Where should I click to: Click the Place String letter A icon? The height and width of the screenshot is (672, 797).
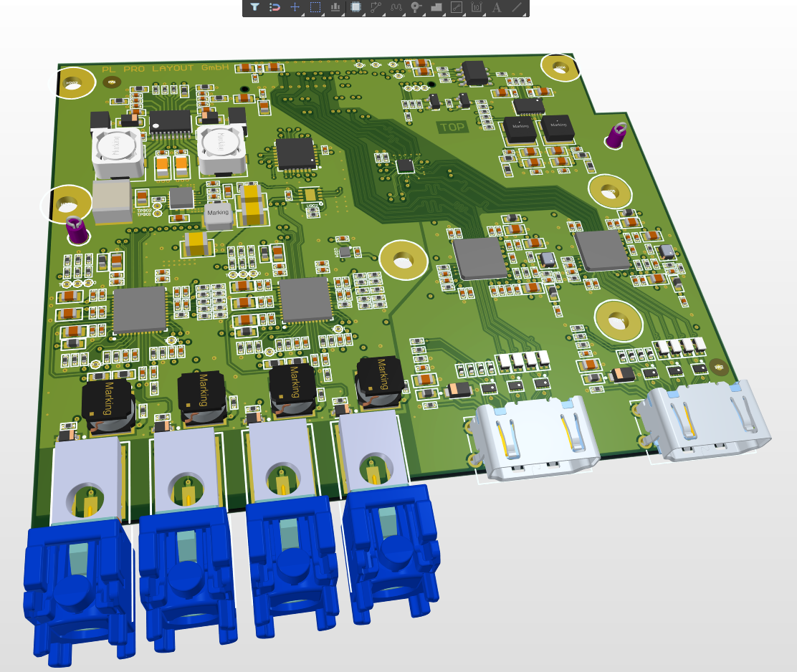(497, 7)
